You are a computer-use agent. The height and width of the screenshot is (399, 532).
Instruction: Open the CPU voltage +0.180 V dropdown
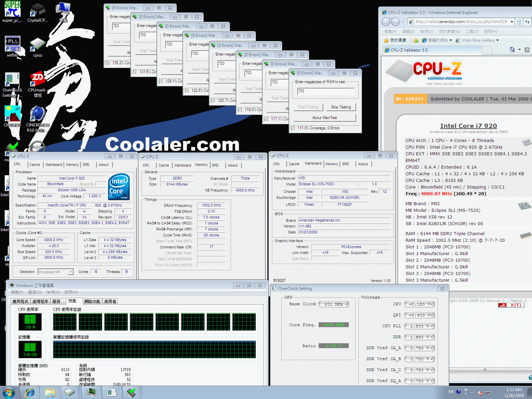[420, 304]
